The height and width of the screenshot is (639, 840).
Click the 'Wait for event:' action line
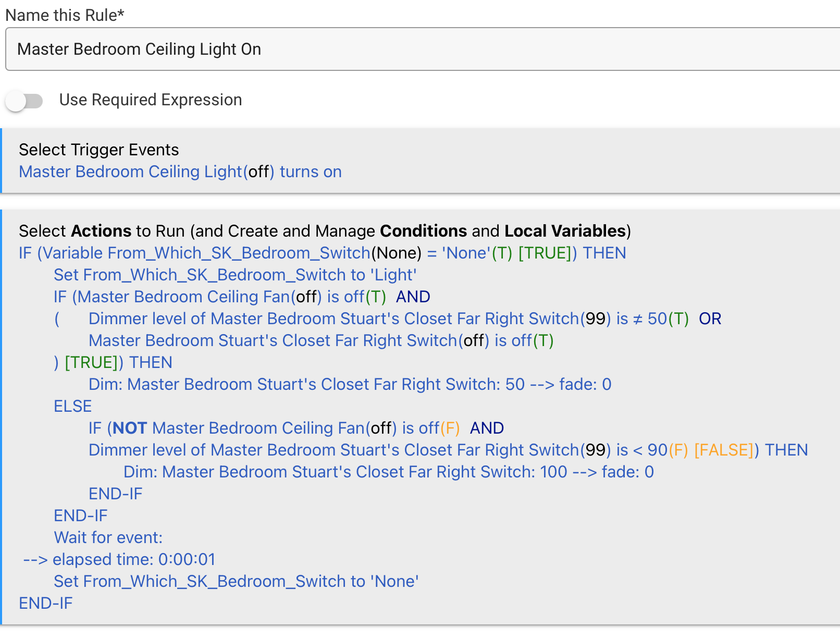point(108,537)
